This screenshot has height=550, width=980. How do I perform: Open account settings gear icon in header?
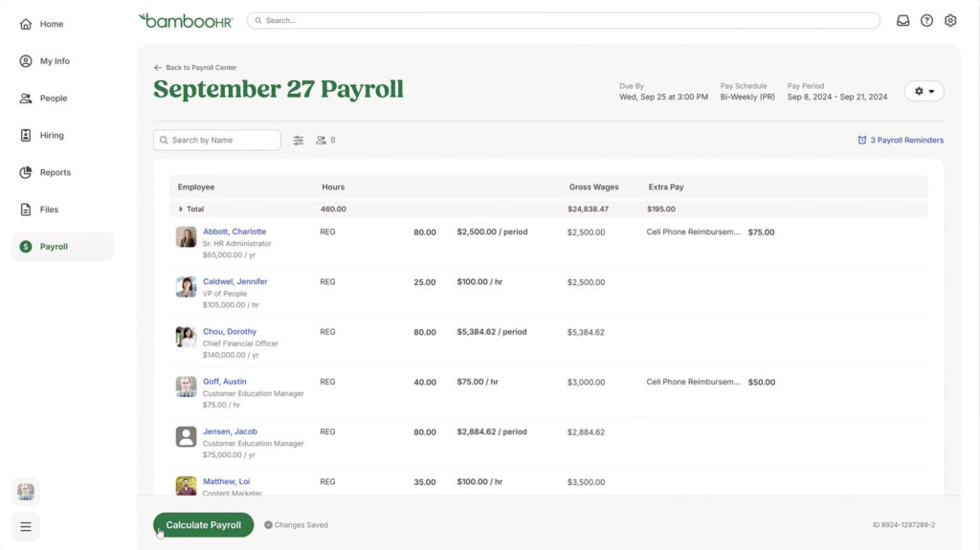(x=950, y=20)
